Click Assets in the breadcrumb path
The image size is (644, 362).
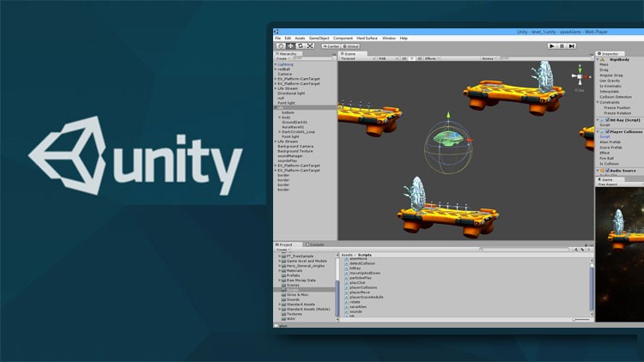tap(347, 255)
